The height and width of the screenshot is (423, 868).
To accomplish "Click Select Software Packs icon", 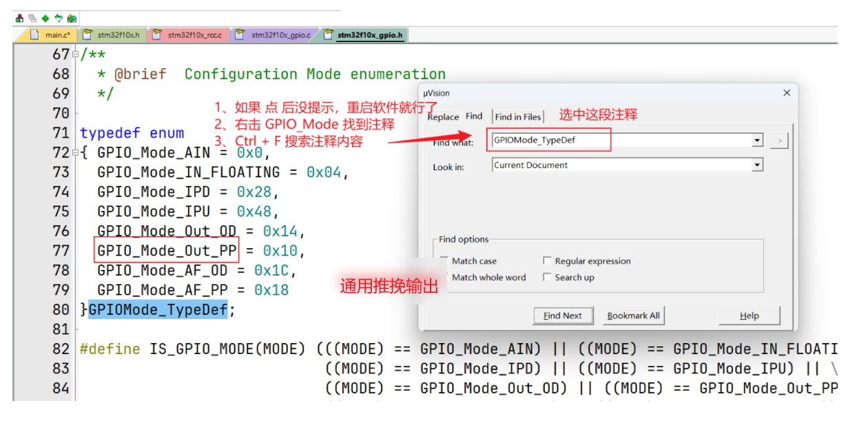I will 59,19.
